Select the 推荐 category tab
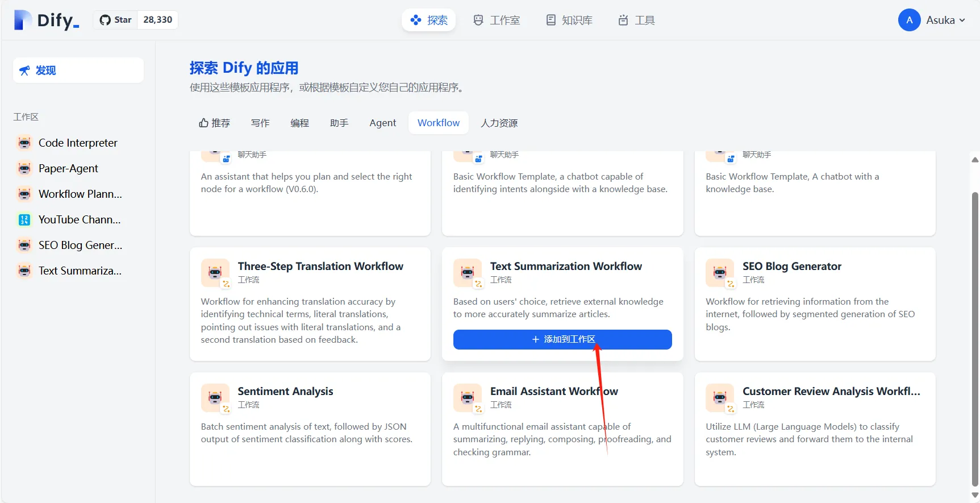This screenshot has height=503, width=980. coord(214,123)
